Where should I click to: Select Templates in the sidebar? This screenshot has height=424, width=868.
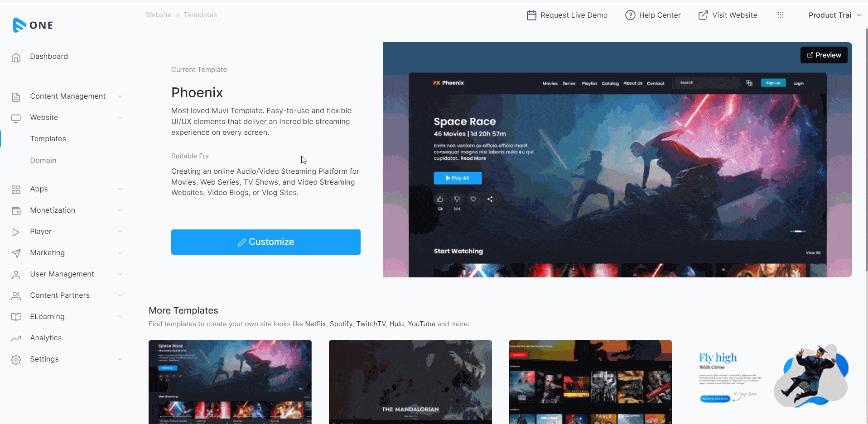pyautogui.click(x=48, y=139)
